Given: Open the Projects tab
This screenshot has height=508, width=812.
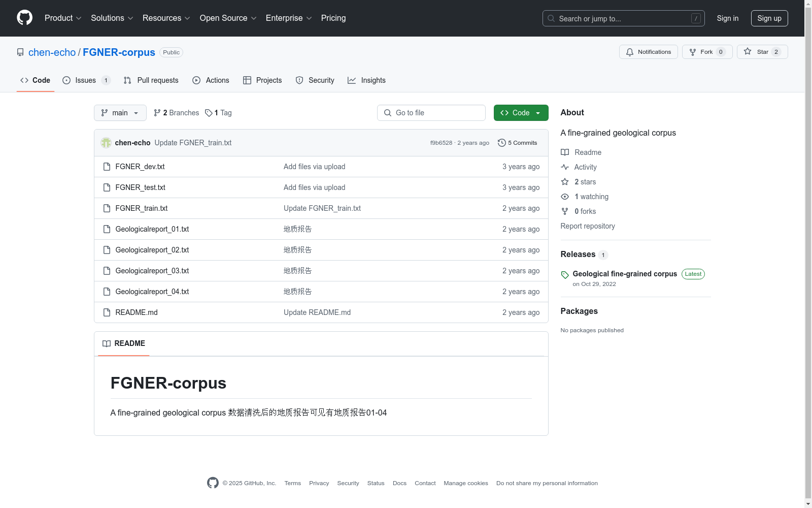Looking at the screenshot, I should [x=262, y=80].
